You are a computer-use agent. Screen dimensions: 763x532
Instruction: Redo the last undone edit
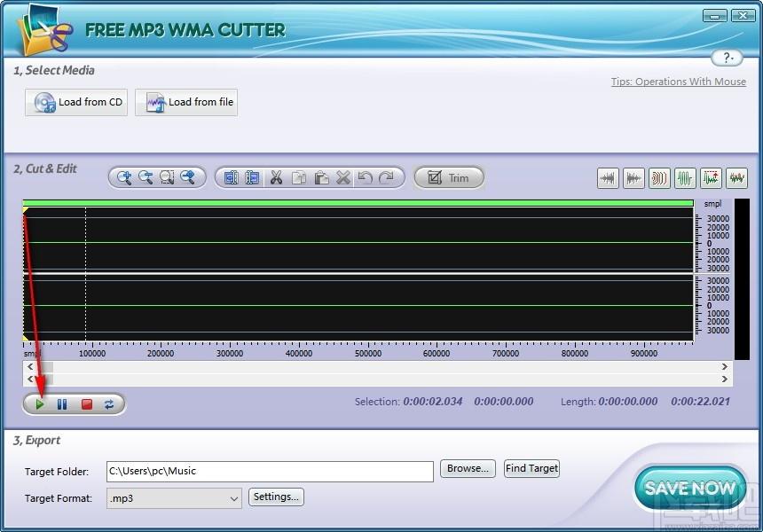[386, 178]
